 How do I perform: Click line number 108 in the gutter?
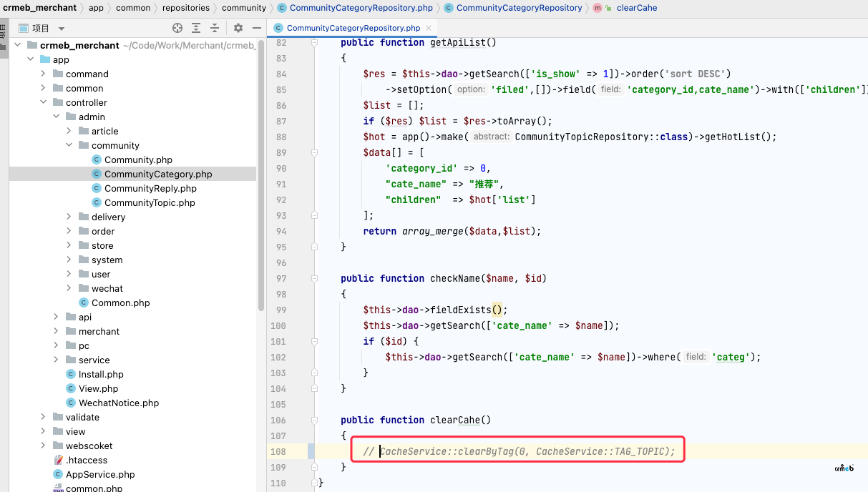(278, 451)
